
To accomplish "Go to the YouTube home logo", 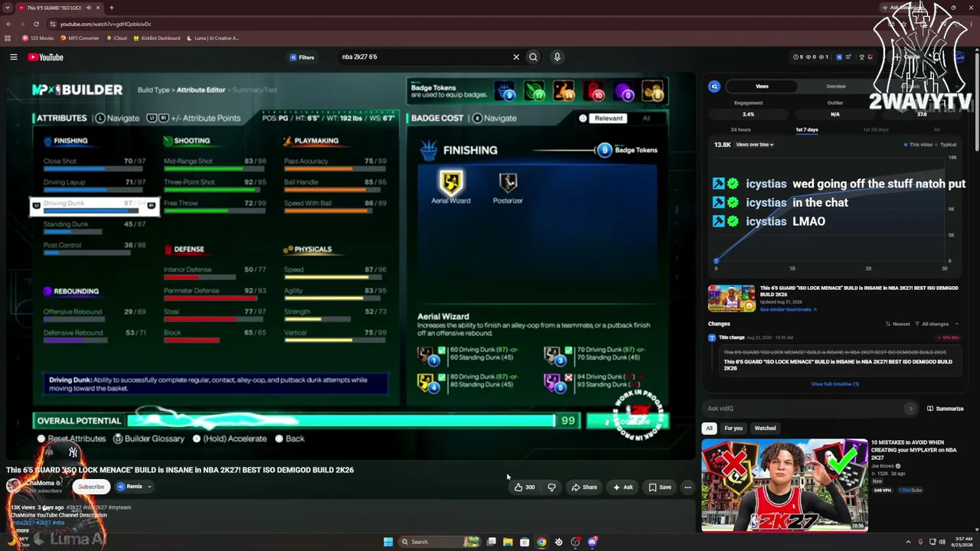I will click(46, 57).
